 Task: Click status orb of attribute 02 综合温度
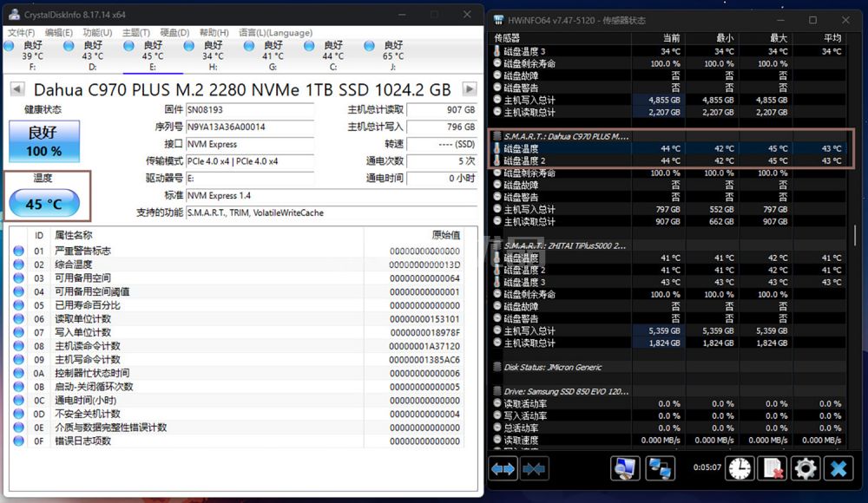tap(19, 265)
